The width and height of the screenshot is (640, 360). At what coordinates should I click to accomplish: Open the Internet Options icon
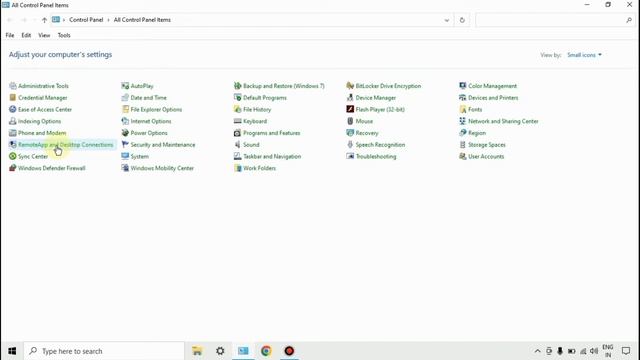(x=125, y=121)
